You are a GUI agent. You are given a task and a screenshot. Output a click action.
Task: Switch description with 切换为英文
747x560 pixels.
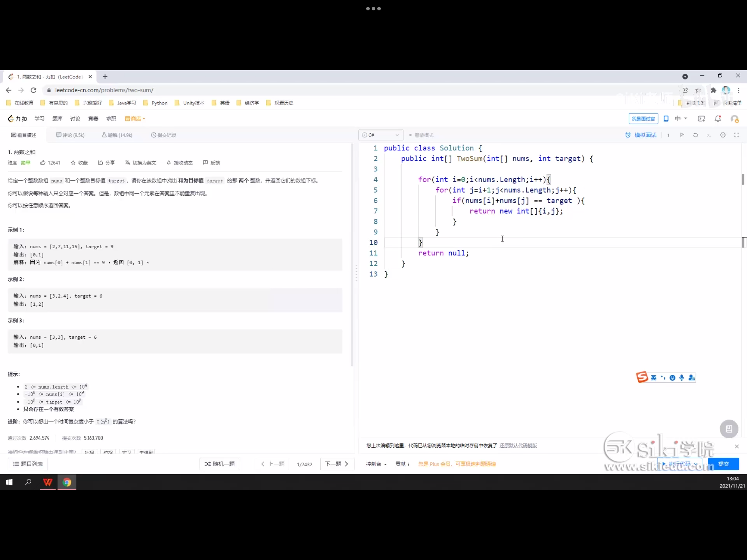[140, 162]
